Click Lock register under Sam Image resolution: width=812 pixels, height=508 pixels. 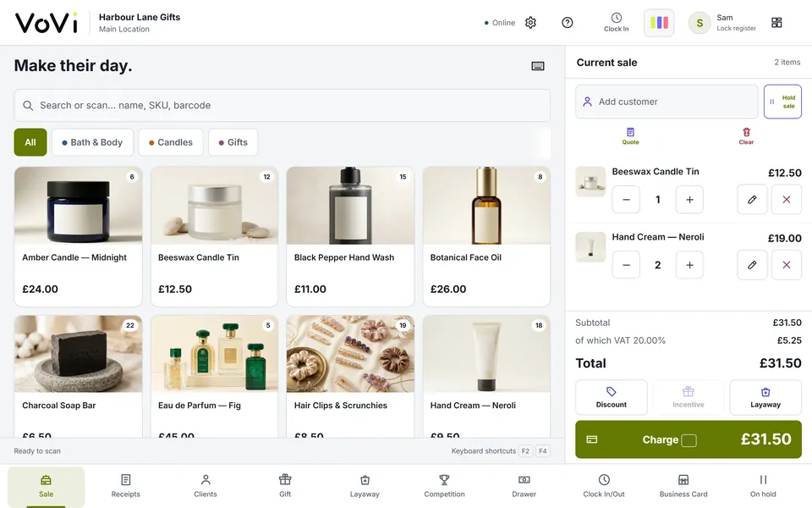click(736, 29)
